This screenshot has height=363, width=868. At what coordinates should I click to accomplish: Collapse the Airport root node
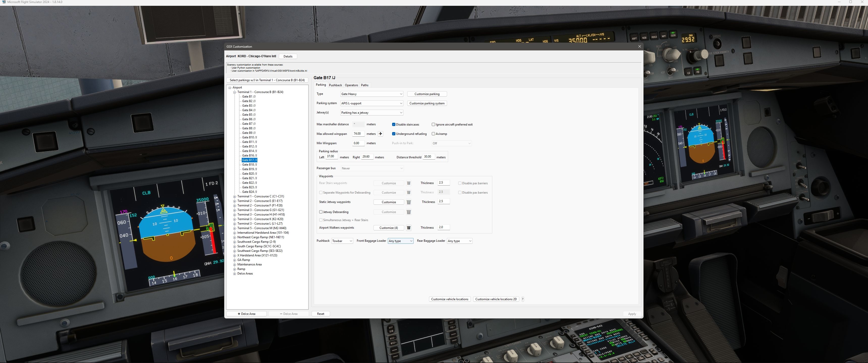click(230, 87)
